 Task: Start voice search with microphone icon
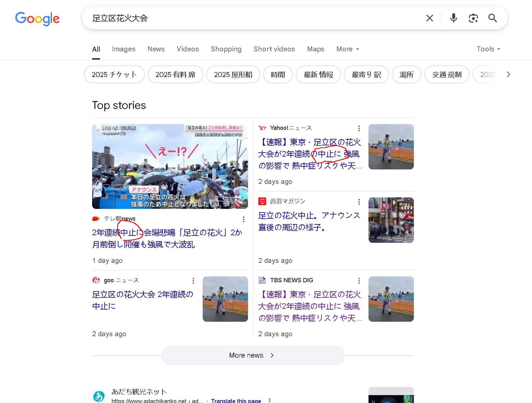pyautogui.click(x=453, y=18)
